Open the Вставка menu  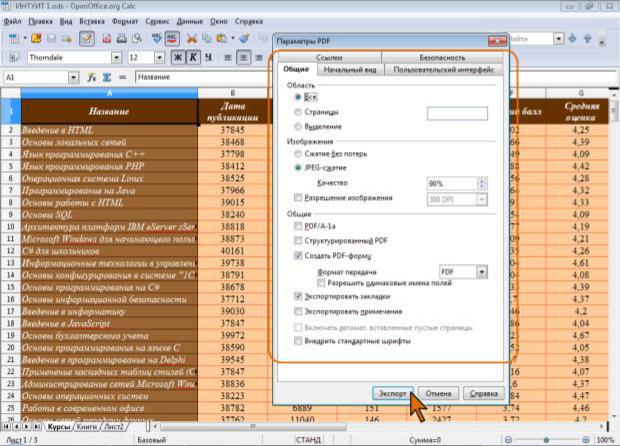[92, 21]
